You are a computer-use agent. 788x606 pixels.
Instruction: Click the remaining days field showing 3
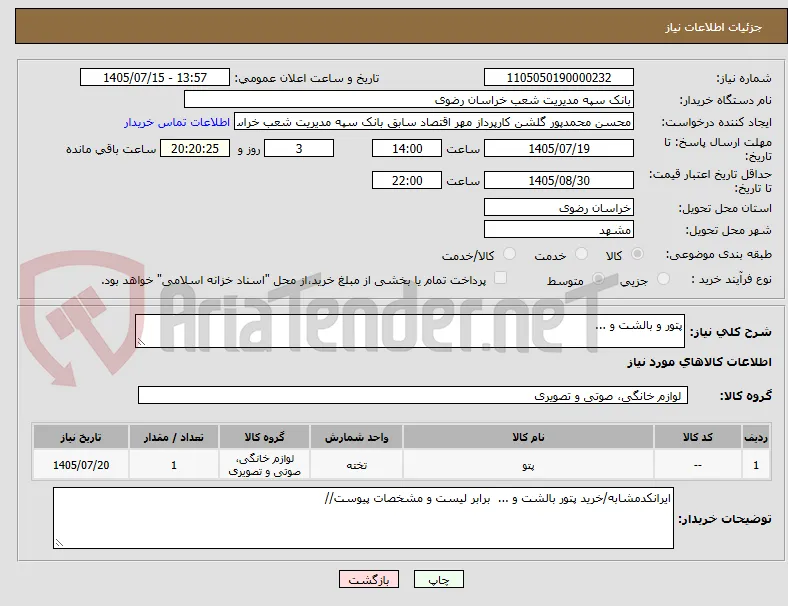tap(299, 148)
